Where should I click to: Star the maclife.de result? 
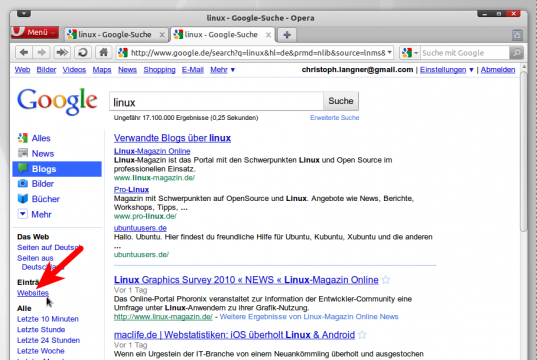pyautogui.click(x=362, y=335)
